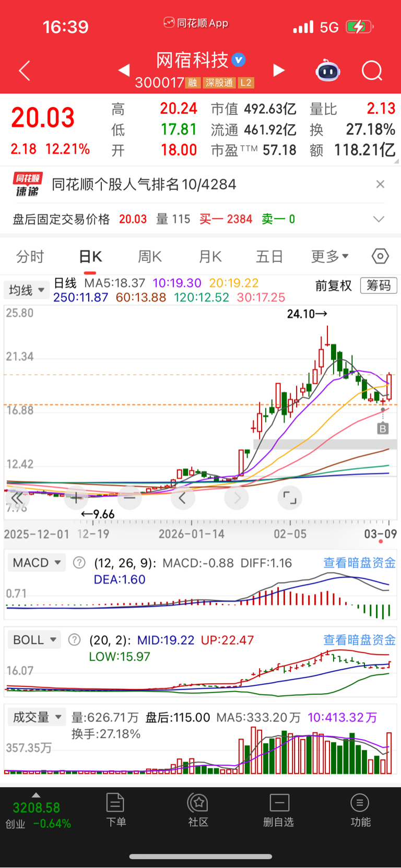
Task: Tap 删自选 to remove from watchlist
Action: [x=279, y=811]
